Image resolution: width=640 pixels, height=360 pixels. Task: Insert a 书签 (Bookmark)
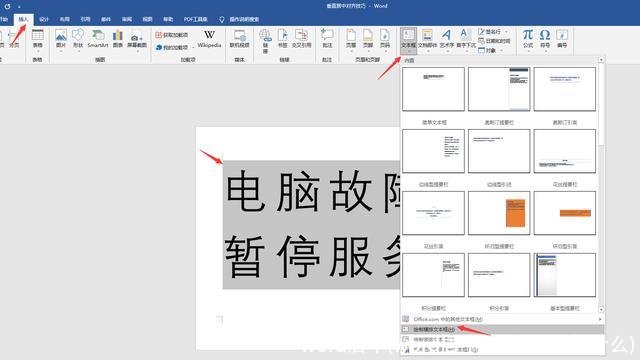tap(282, 39)
